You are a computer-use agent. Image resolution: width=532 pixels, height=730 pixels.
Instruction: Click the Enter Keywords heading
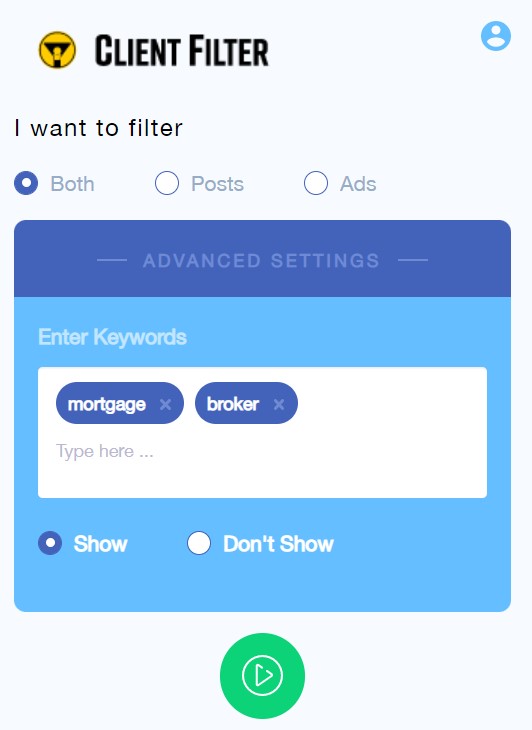tap(112, 337)
